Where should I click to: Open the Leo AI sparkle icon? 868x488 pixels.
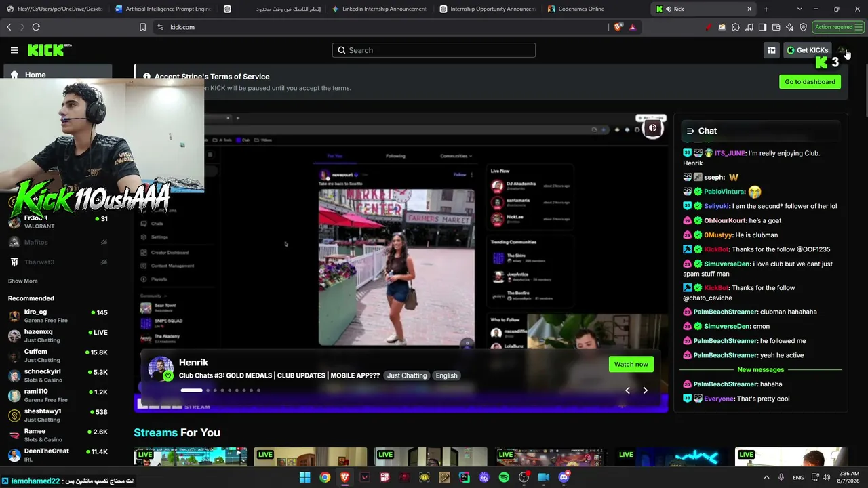[790, 27]
